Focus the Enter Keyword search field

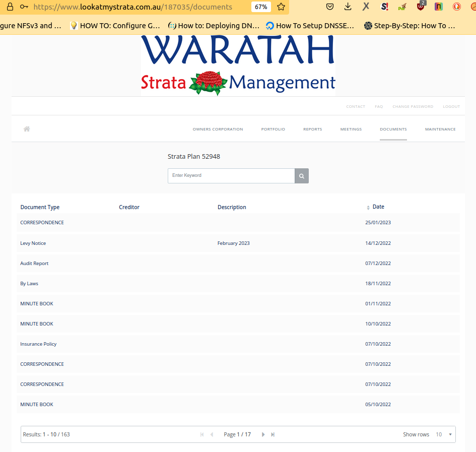pyautogui.click(x=231, y=176)
